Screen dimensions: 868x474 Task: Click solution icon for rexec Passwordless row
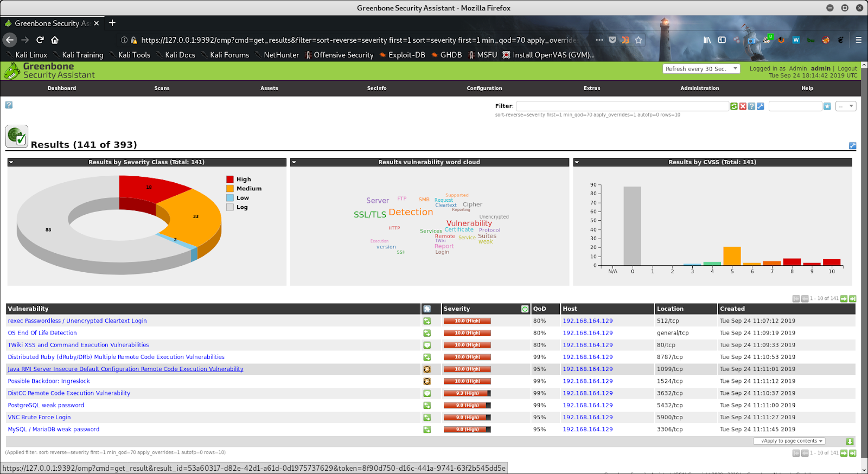click(x=427, y=321)
